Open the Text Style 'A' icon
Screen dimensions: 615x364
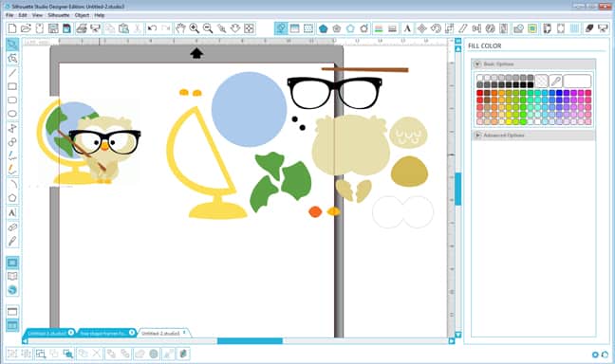tap(407, 28)
